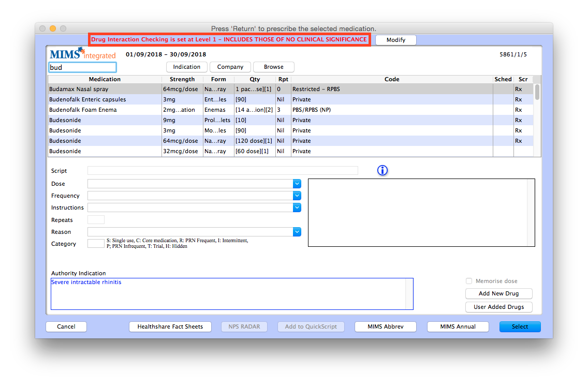Open the Browse medication list
Screen dimensions: 588x386
tap(273, 66)
